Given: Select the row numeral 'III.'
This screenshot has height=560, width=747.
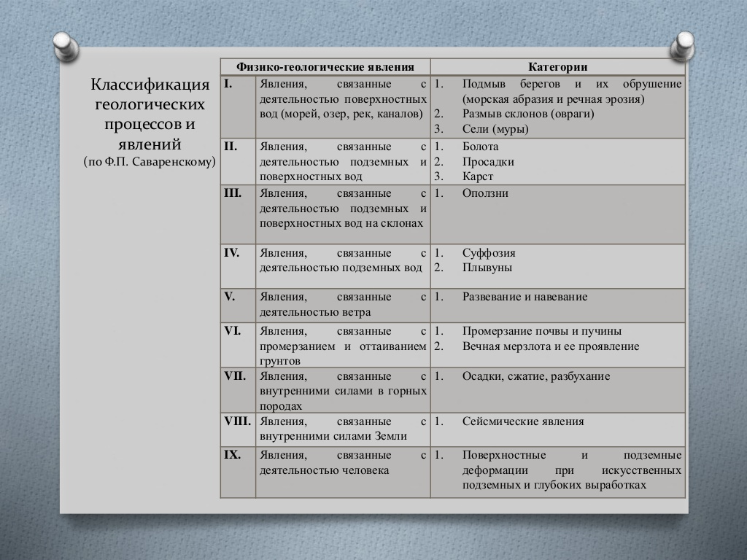Looking at the screenshot, I should [233, 193].
